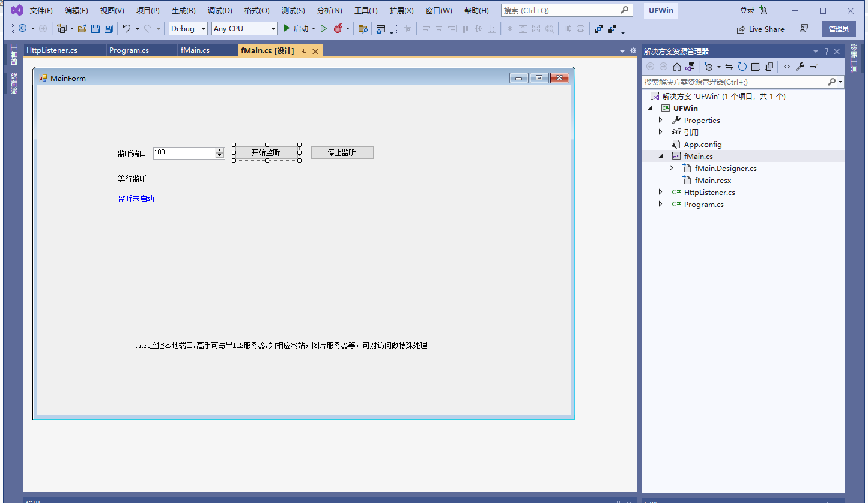
Task: Click the Start Without Debugging outline play icon
Action: tap(323, 28)
